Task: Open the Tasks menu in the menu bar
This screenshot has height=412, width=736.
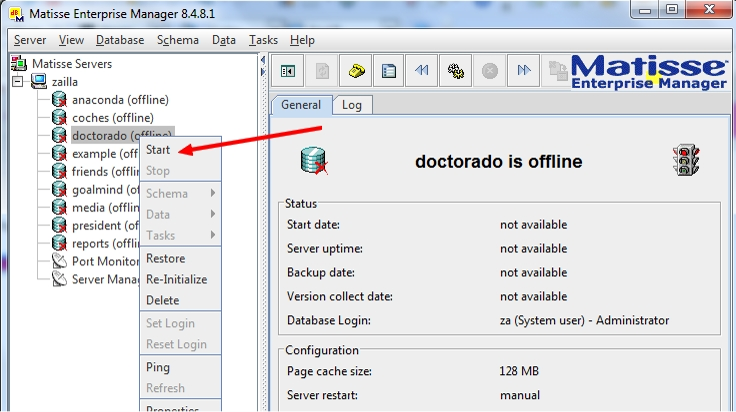Action: click(x=263, y=40)
